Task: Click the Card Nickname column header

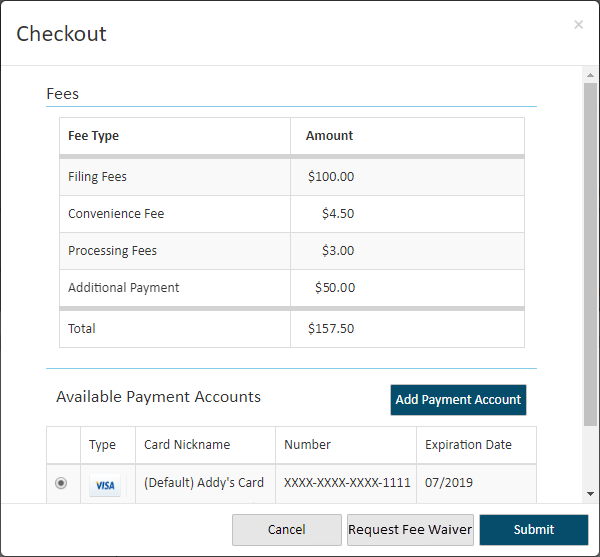Action: 187,445
